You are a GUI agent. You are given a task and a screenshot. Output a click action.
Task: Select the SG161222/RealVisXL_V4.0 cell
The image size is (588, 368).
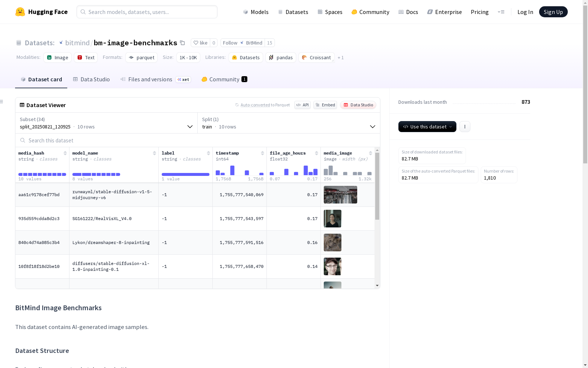114,219
